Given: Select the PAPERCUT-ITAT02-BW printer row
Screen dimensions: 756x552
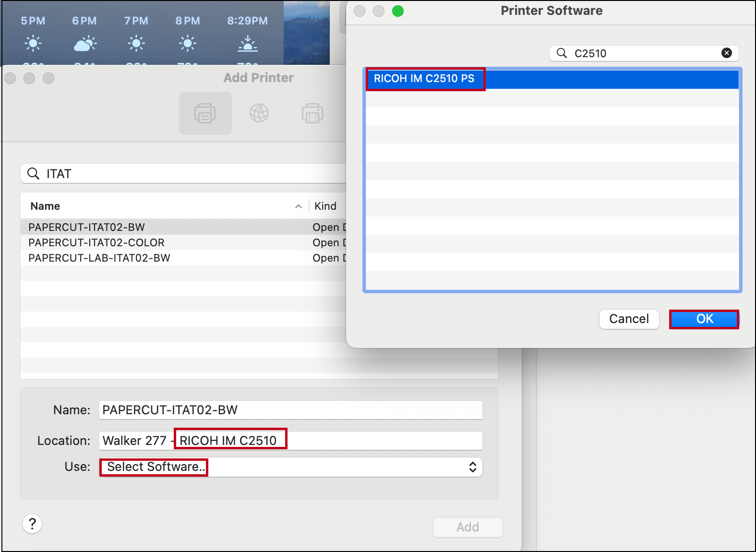Looking at the screenshot, I should tap(87, 228).
